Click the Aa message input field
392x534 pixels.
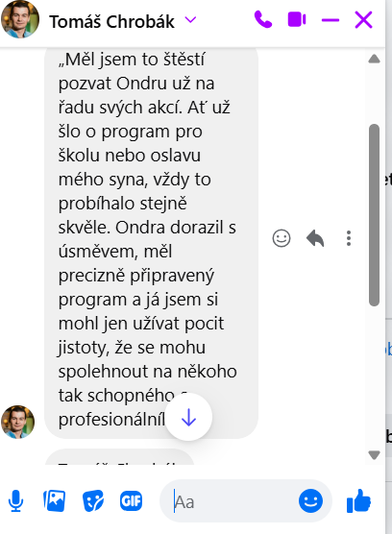(233, 501)
